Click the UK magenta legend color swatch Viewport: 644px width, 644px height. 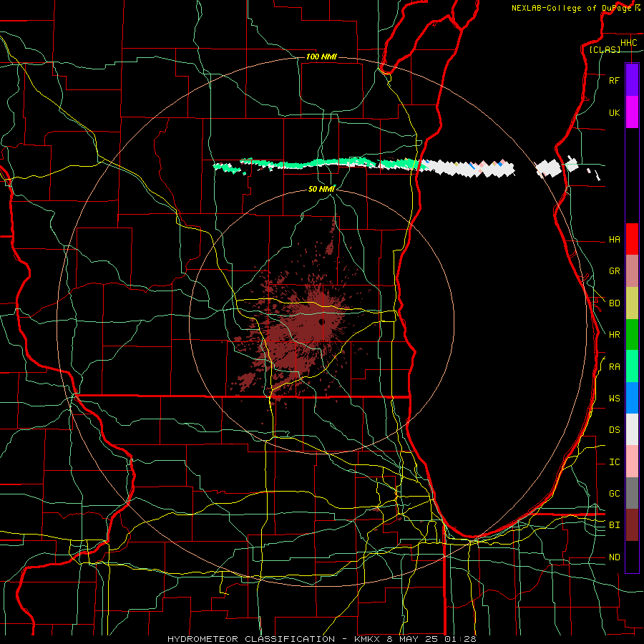coord(632,112)
